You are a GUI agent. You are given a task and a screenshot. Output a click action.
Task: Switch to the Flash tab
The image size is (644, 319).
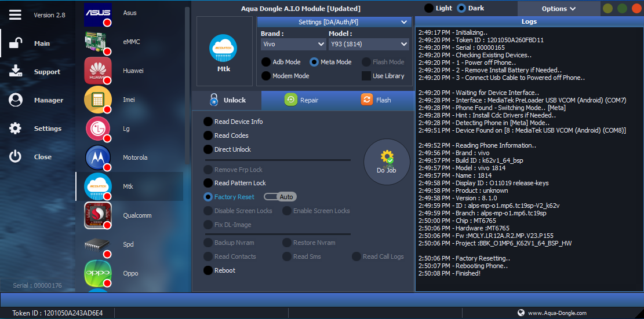point(376,100)
